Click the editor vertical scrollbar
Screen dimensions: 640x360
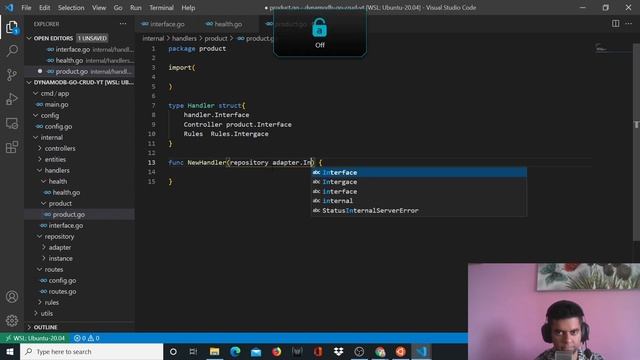(x=636, y=142)
